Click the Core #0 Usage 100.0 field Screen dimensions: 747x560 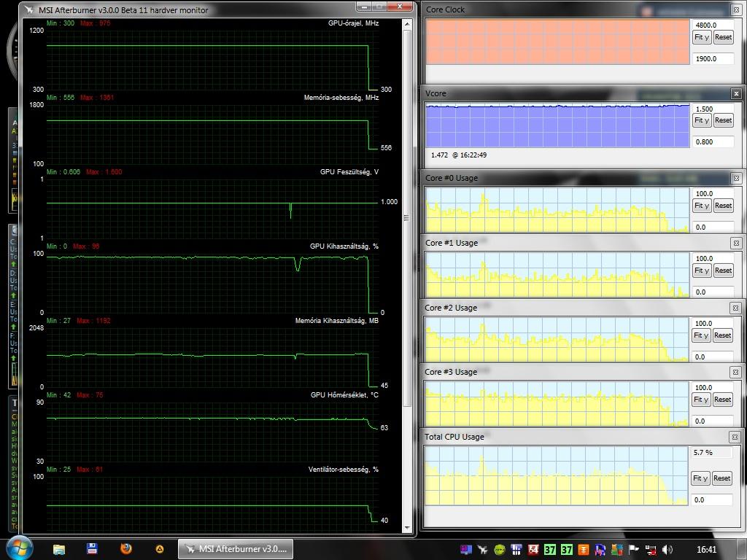tap(713, 194)
